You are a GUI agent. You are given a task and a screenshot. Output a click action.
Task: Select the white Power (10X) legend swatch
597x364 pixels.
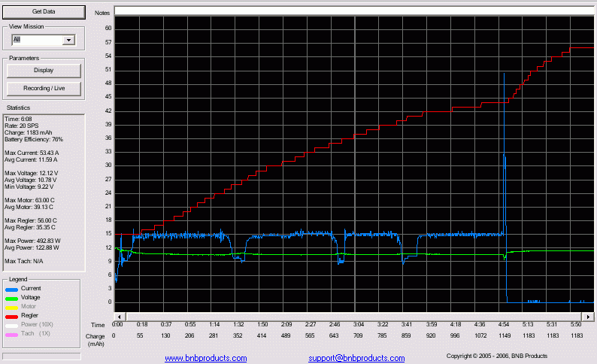pyautogui.click(x=12, y=324)
